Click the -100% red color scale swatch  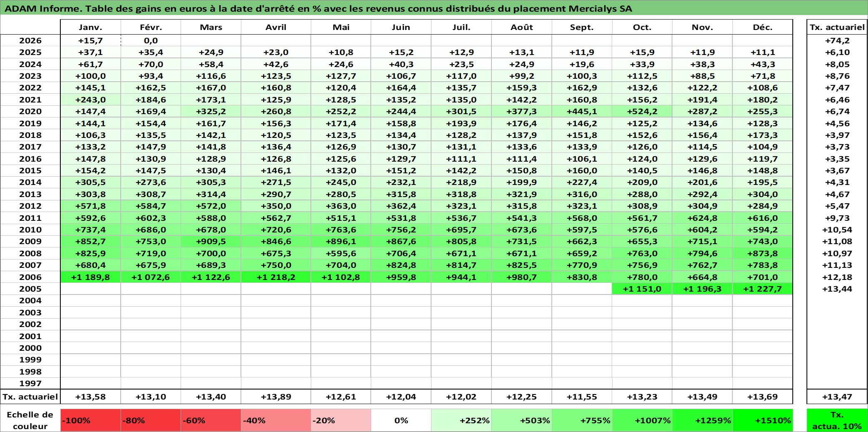point(90,420)
